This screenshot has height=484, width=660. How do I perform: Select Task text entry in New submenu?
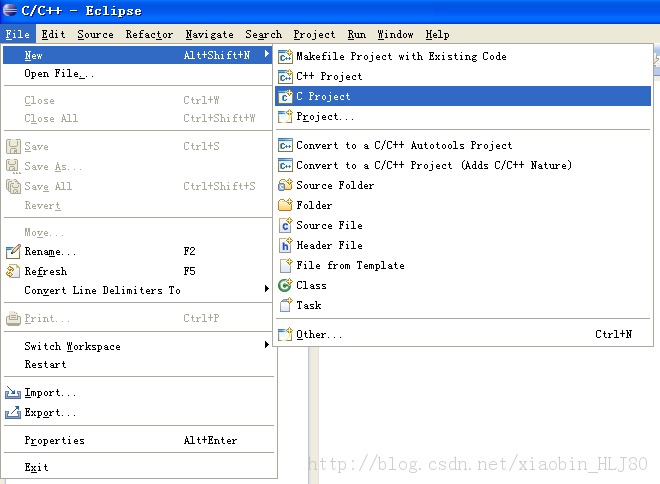[309, 305]
